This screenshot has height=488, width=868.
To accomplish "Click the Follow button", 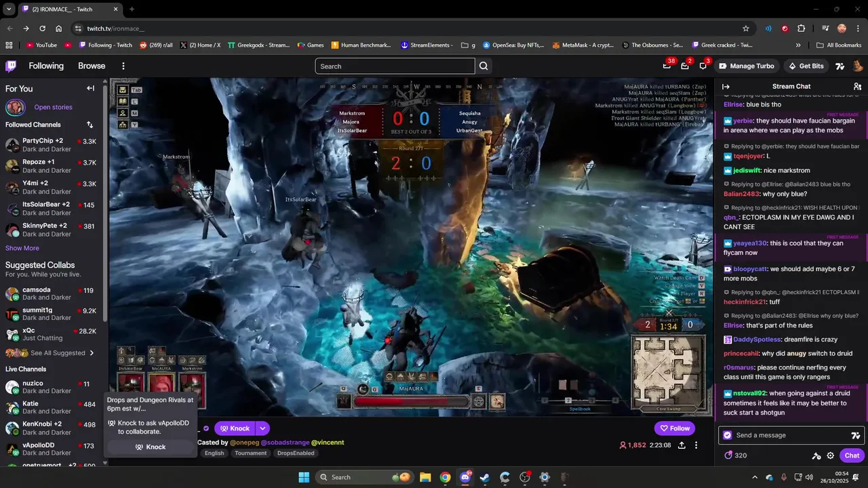I will pos(675,428).
